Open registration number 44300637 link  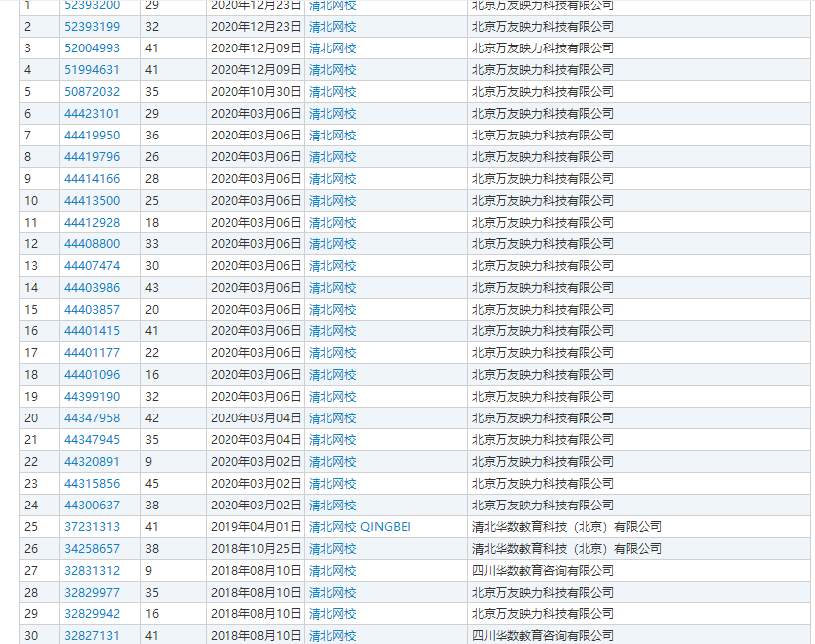pos(92,506)
